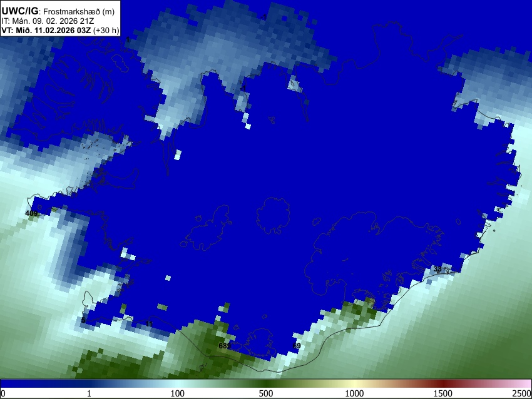Click the 689 value label on map

(x=225, y=346)
